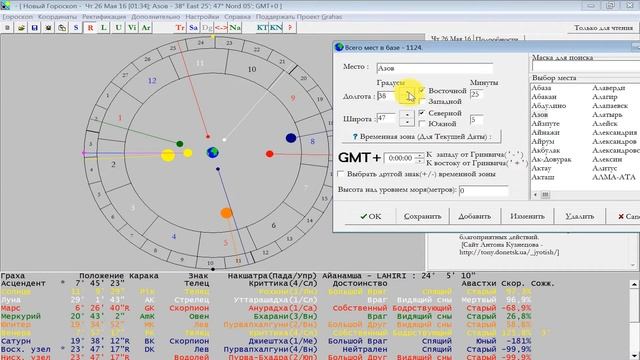640x360 pixels.
Task: Select the R chart button
Action: pyautogui.click(x=90, y=28)
